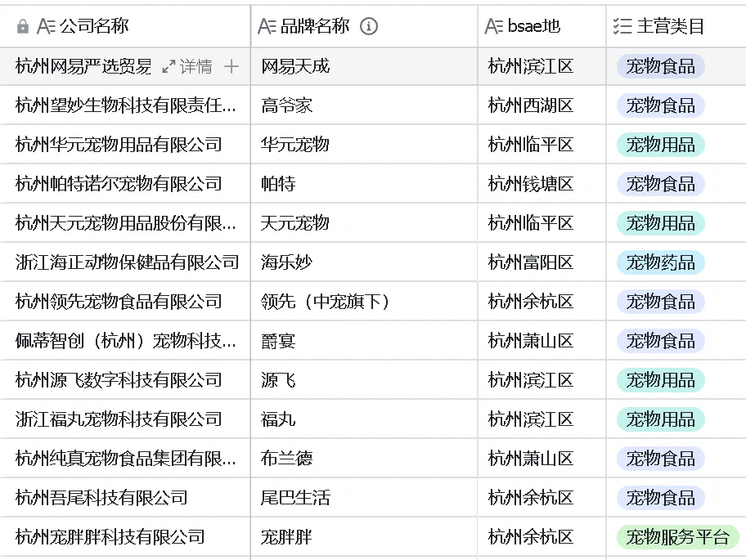Select the 品牌名称 column header

click(364, 26)
